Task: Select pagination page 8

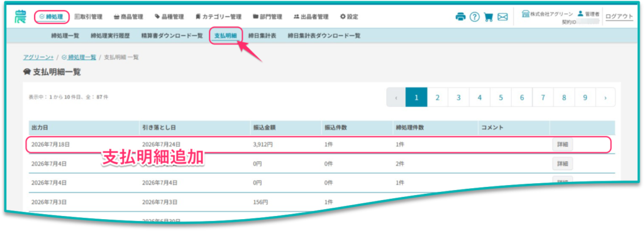Action: pyautogui.click(x=564, y=98)
